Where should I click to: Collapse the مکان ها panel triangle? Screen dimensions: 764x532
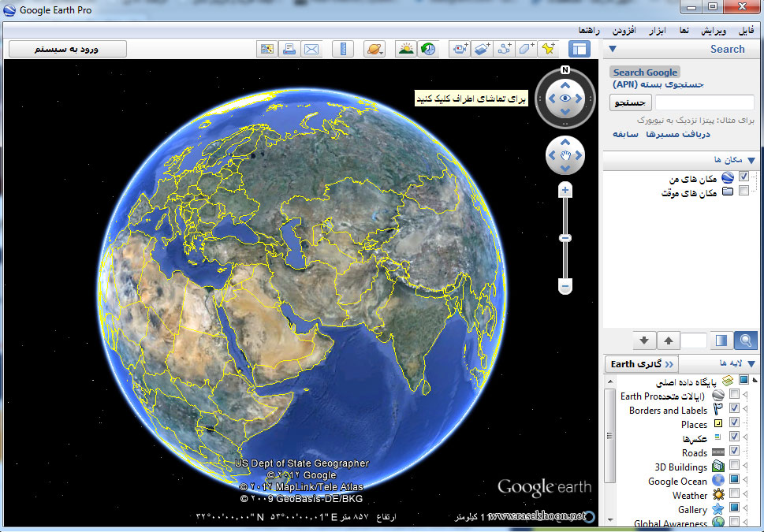pos(751,160)
